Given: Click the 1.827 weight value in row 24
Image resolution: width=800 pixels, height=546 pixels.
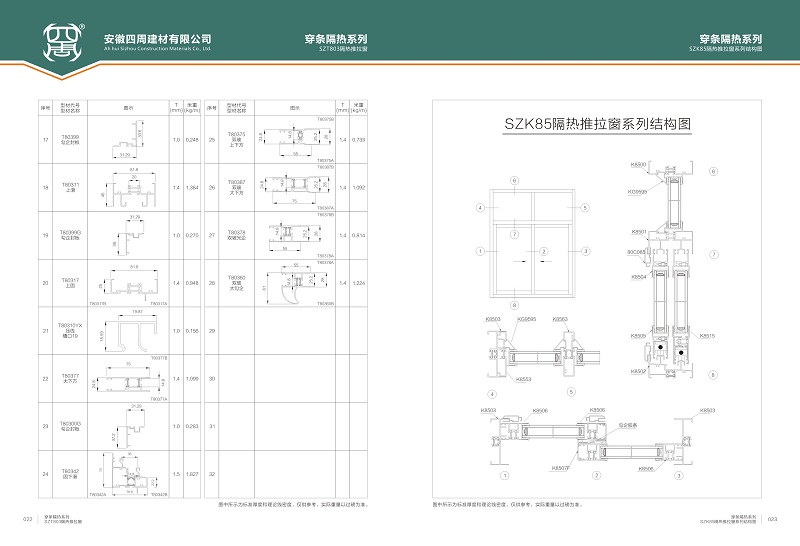Looking at the screenshot, I should click(193, 474).
